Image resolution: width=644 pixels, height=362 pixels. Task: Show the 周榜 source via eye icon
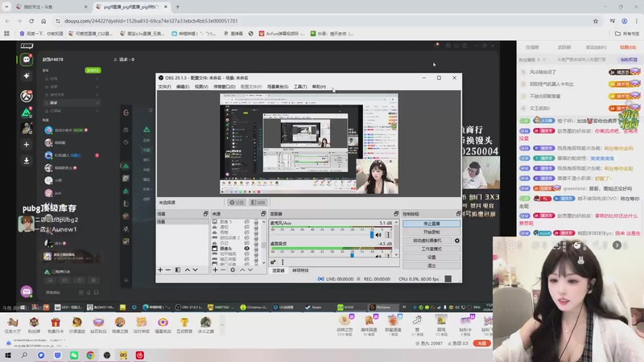(247, 232)
